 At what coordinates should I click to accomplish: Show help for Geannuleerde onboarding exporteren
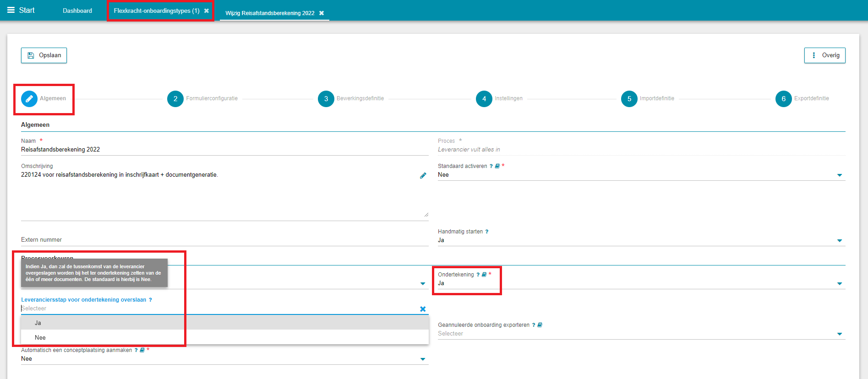tap(534, 325)
